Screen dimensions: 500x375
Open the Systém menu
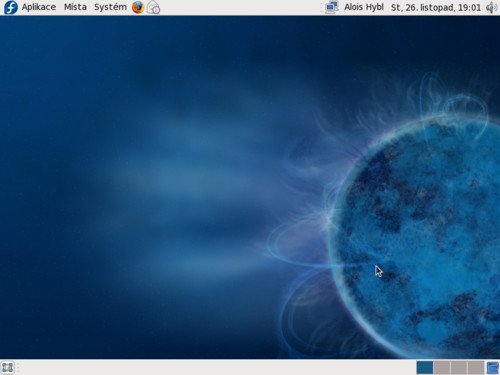[110, 7]
